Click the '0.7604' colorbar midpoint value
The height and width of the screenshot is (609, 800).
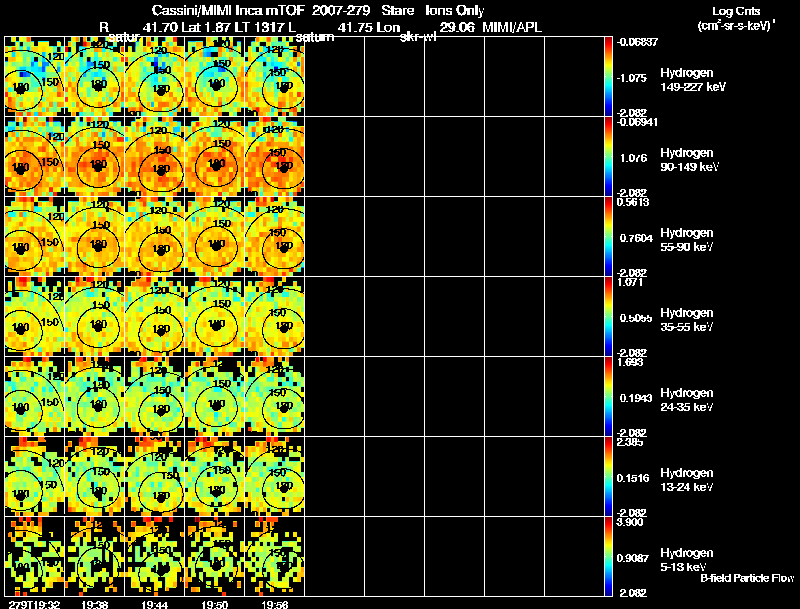[636, 238]
